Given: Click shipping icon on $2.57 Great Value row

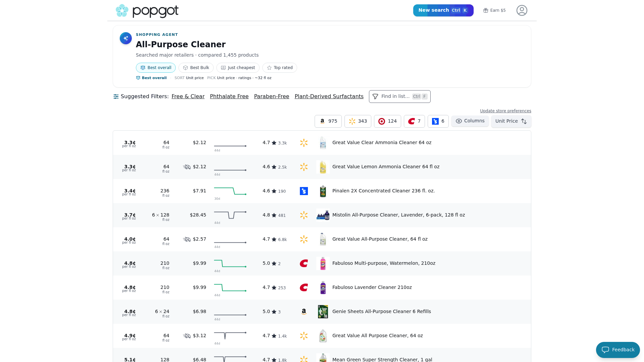Looking at the screenshot, I should pos(187,239).
